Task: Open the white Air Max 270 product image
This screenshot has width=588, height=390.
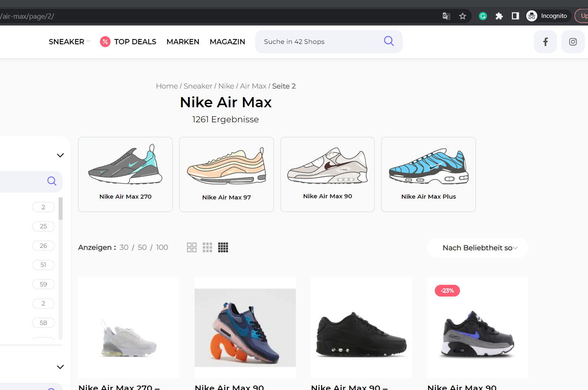Action: point(128,327)
